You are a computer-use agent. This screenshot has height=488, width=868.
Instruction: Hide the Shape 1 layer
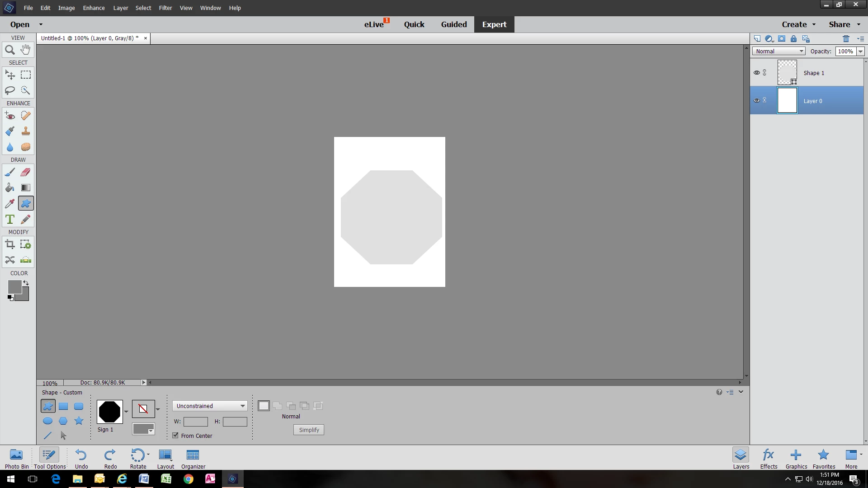click(x=756, y=73)
